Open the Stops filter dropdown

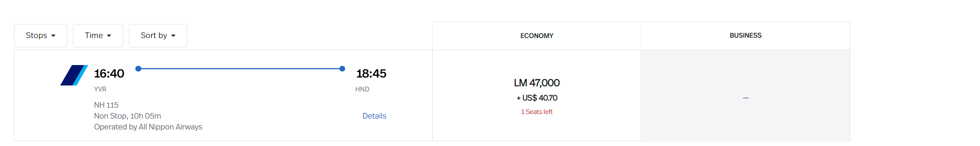point(40,35)
